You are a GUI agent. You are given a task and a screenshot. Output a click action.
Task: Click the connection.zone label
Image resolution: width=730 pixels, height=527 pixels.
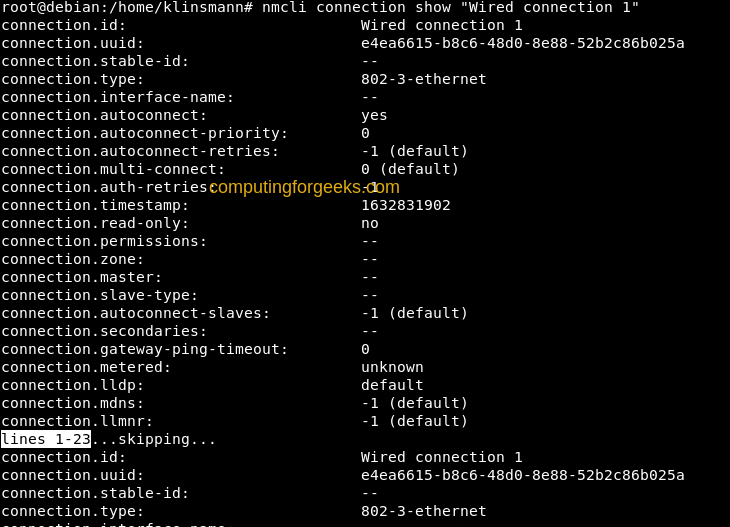click(x=73, y=259)
